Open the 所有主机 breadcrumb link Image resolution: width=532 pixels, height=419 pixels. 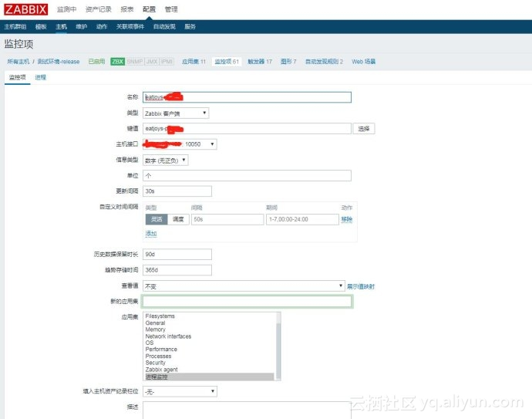pyautogui.click(x=19, y=62)
